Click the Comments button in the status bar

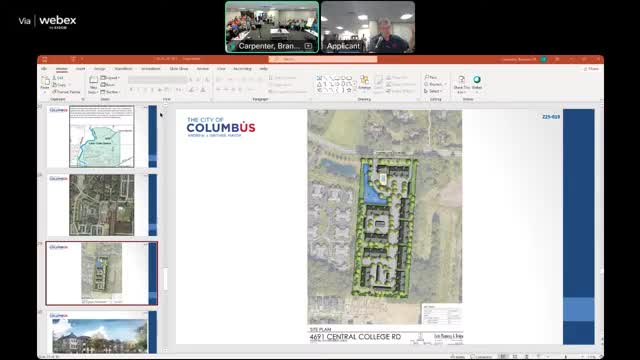click(481, 357)
